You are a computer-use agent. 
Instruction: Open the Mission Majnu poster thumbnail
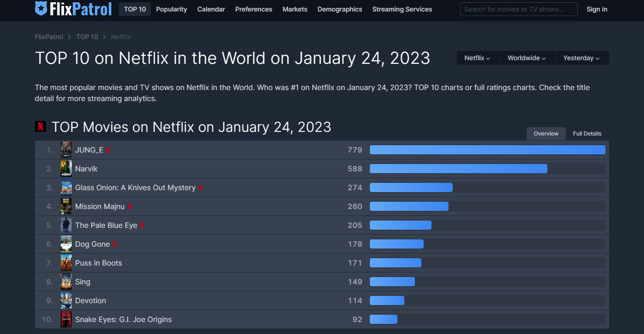[x=66, y=206]
